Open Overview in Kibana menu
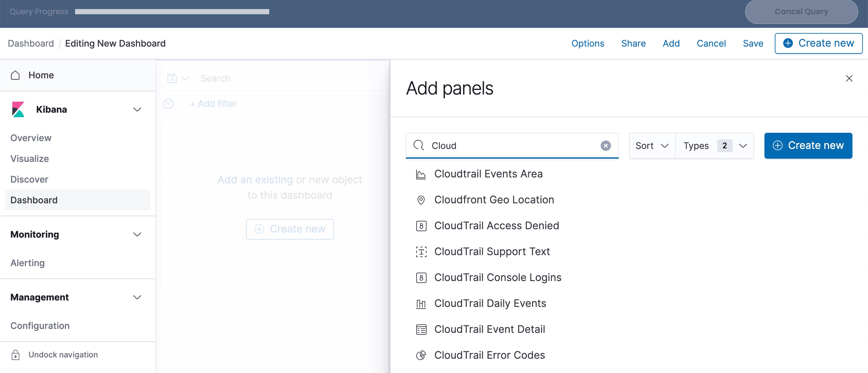The width and height of the screenshot is (868, 373). [31, 138]
